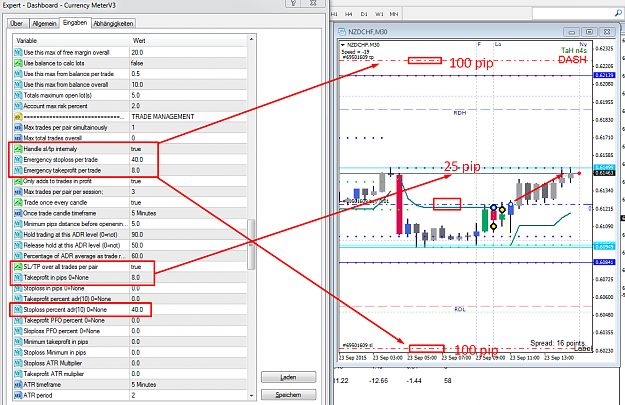Viewport: 625px width, 405px height.
Task: Click value 40.0 of Stoploss percent adr(10)
Action: point(138,310)
